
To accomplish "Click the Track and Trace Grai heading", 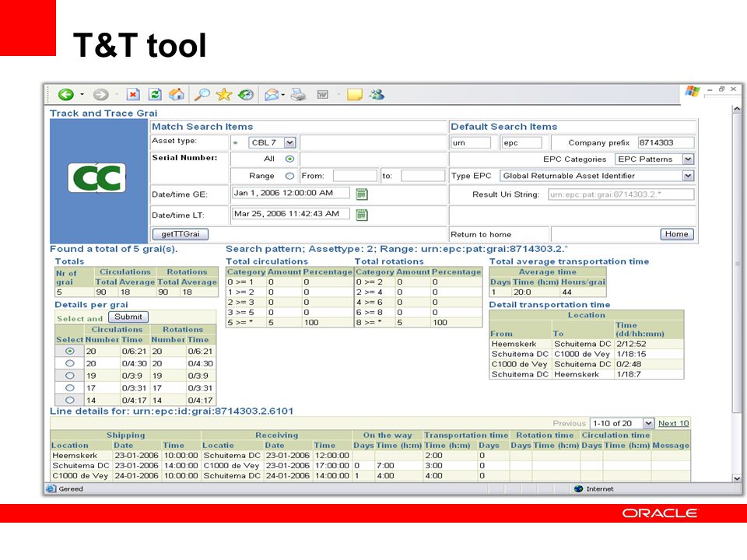I will 103,114.
